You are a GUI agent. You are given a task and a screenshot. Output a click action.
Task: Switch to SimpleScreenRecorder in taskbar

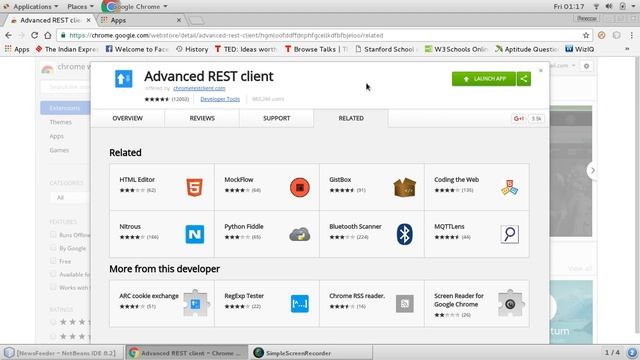pos(310,353)
